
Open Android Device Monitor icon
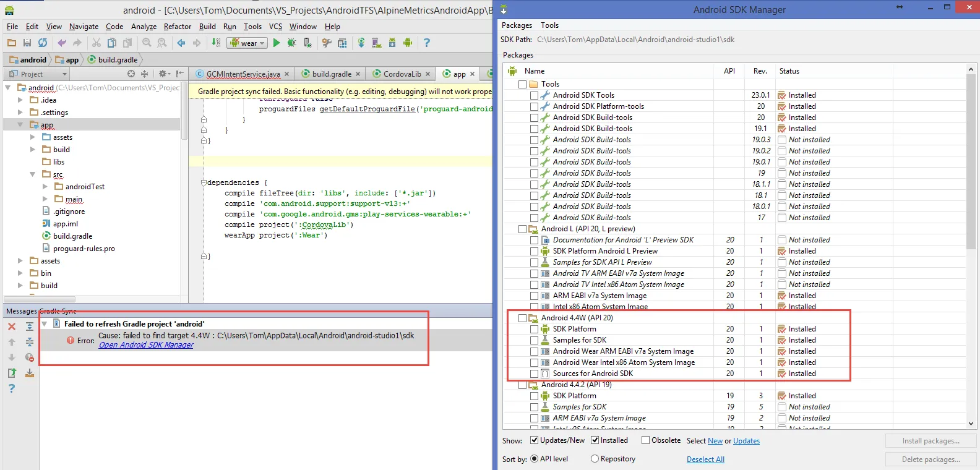[408, 43]
